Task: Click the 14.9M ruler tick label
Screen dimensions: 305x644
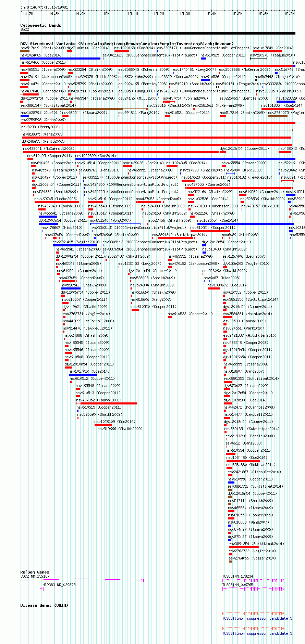Action: tap(80, 14)
